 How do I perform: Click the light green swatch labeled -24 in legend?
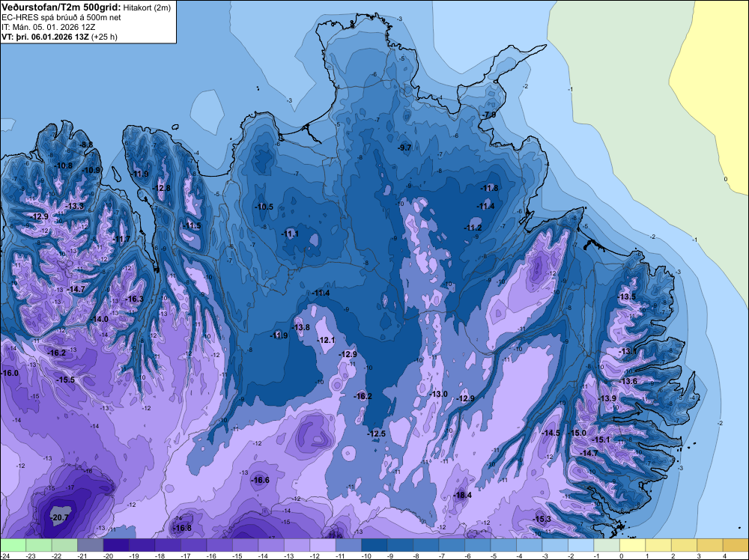pos(13,545)
